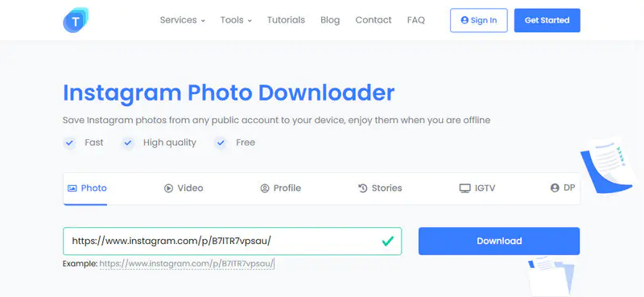Click the blue Download button
This screenshot has width=644, height=297.
point(499,241)
